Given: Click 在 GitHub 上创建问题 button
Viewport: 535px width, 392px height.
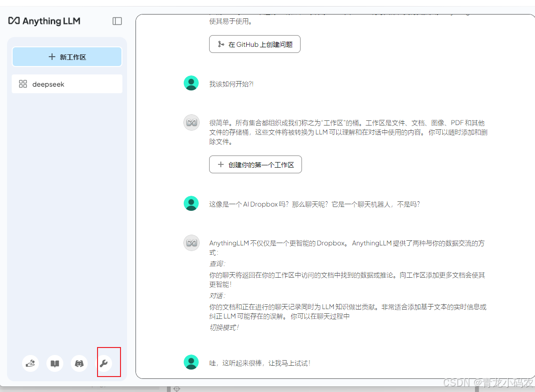Looking at the screenshot, I should click(x=255, y=44).
